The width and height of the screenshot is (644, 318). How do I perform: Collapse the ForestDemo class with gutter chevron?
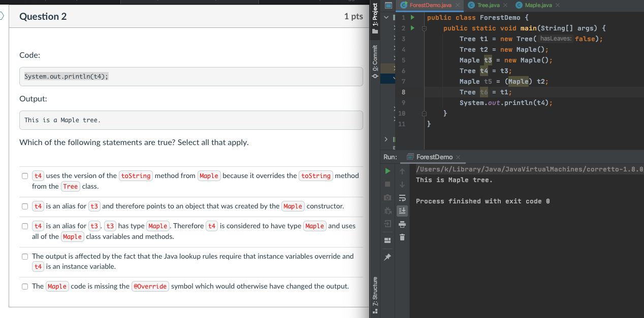tap(424, 17)
